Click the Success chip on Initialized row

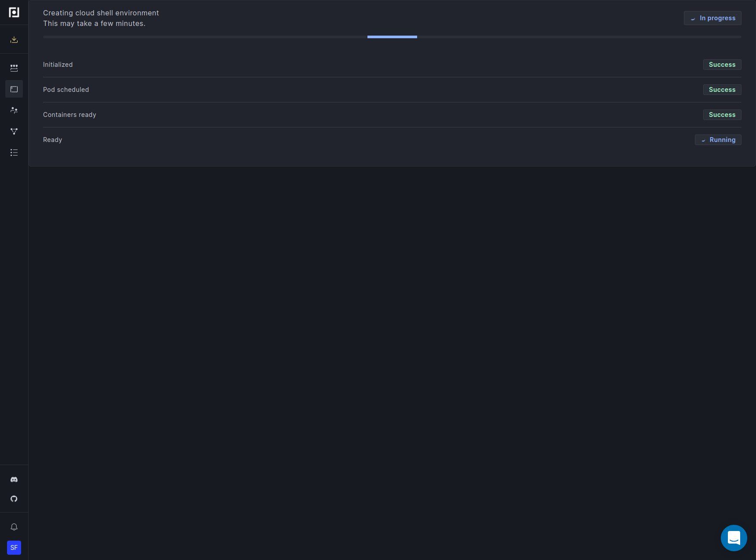722,65
